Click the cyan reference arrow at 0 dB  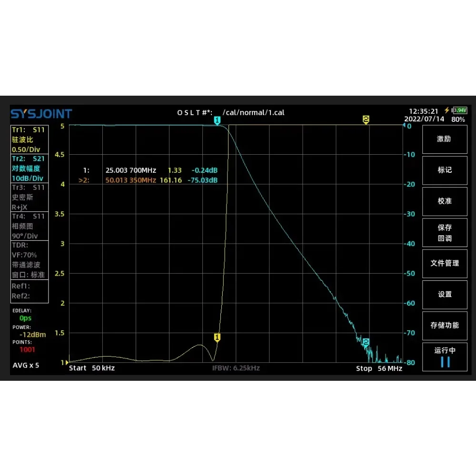(x=404, y=125)
